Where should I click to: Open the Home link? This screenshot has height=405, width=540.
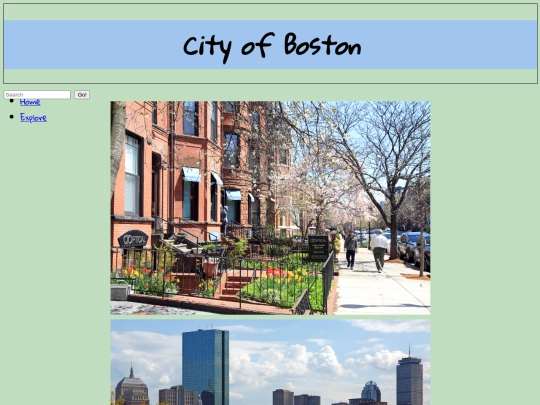pos(30,102)
